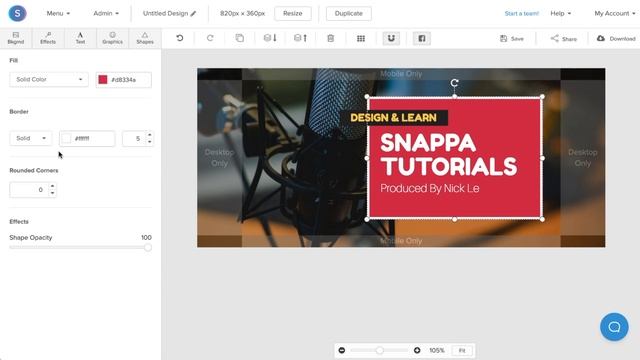Click the Shape Opacity slider handle
This screenshot has width=640, height=360.
[148, 247]
